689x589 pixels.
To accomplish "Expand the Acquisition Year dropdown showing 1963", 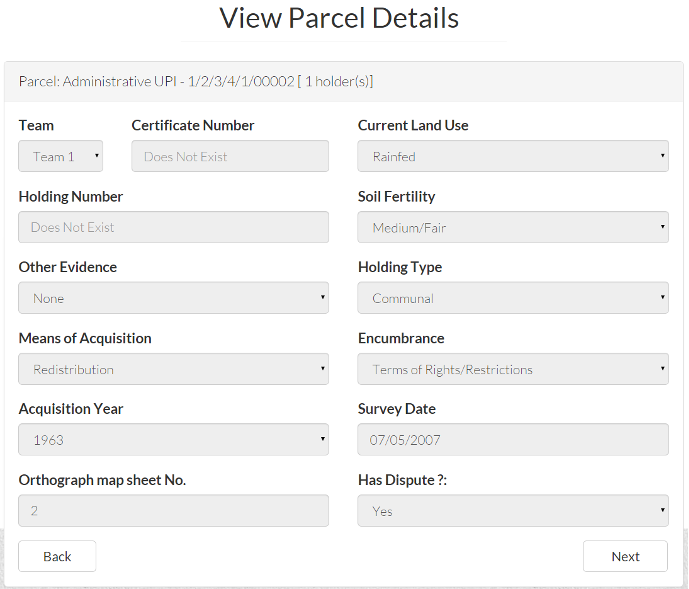I will click(174, 440).
